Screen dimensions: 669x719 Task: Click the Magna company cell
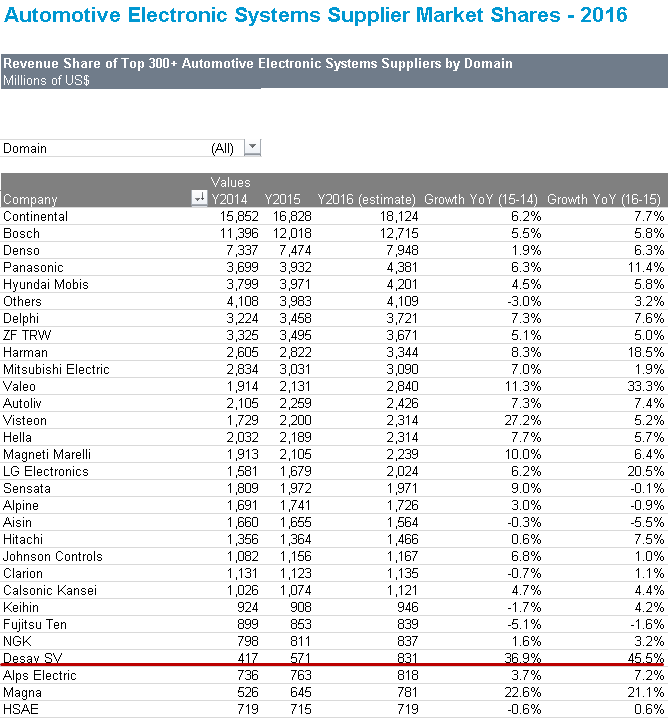point(22,692)
